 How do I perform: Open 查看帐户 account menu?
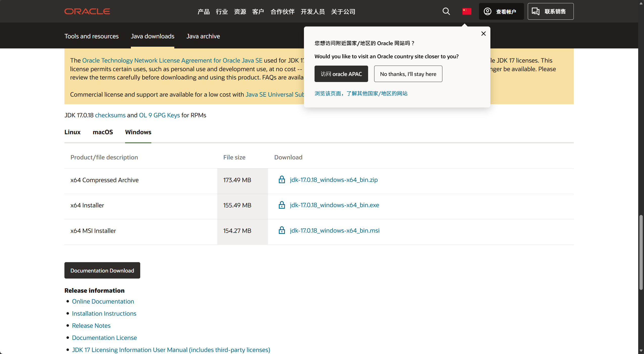[501, 11]
